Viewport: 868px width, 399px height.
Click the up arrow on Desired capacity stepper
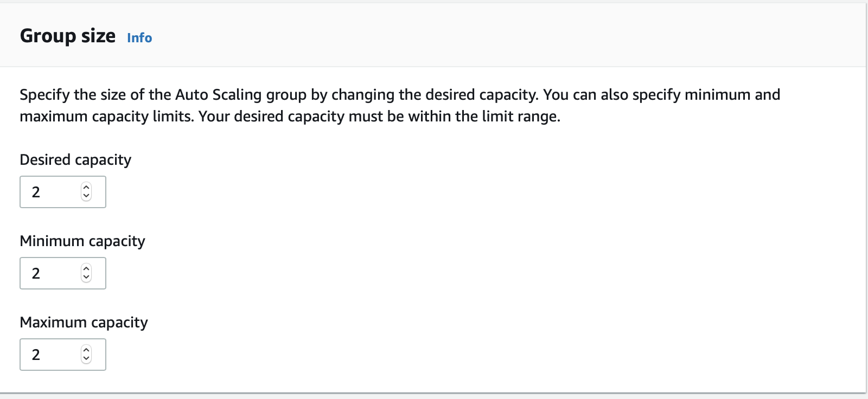(x=86, y=187)
